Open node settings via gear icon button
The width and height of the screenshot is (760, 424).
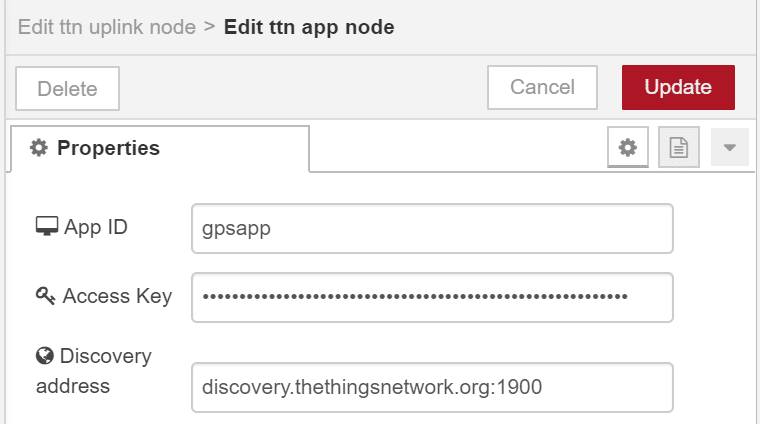click(x=628, y=147)
